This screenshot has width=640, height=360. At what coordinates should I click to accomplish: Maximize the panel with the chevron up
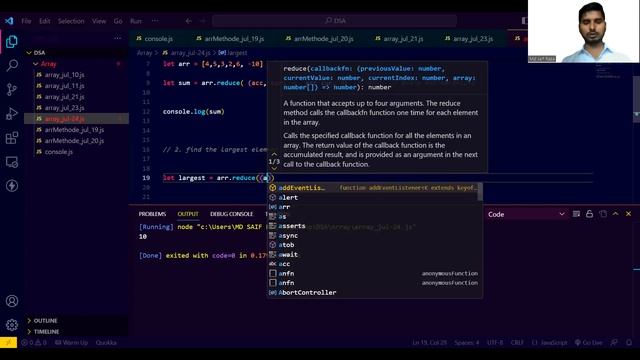(x=616, y=214)
